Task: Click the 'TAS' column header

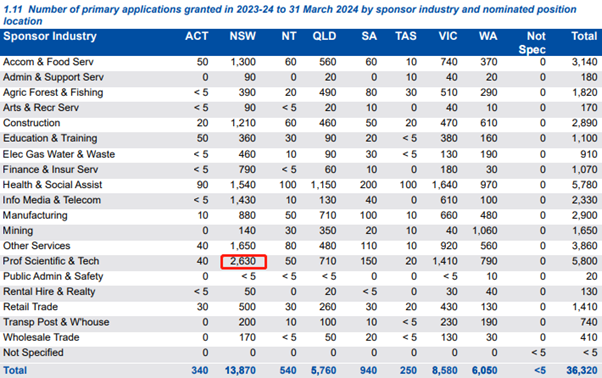Action: pos(406,36)
